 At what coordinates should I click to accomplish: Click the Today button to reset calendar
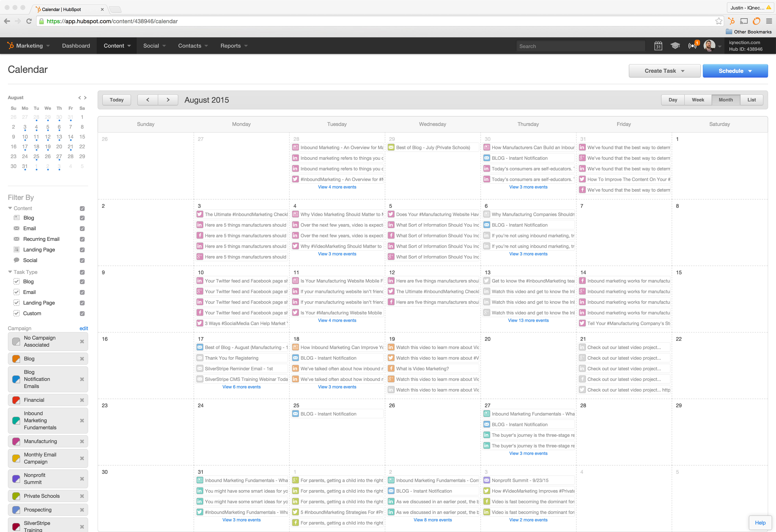click(116, 99)
